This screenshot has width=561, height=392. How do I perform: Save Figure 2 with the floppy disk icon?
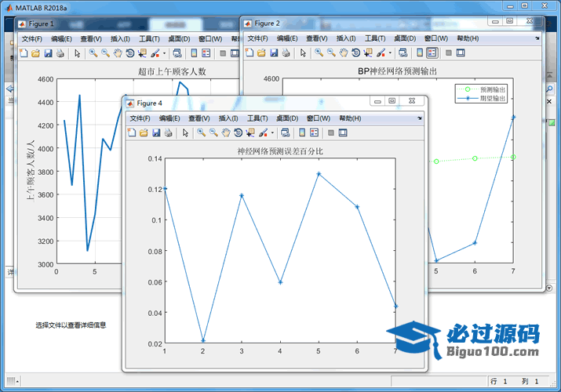(274, 53)
